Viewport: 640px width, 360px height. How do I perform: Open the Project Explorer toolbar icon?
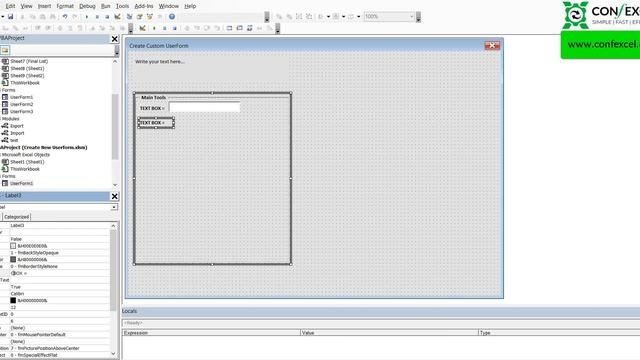point(129,17)
